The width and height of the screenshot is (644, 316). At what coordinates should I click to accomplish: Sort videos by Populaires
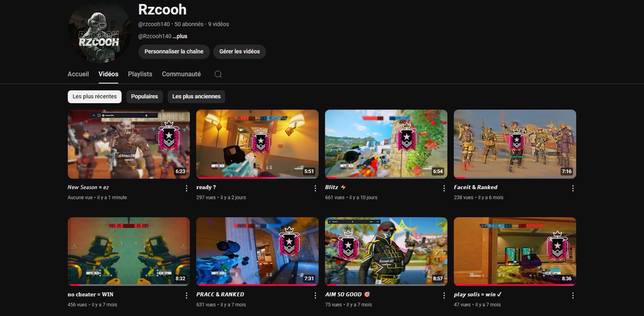(144, 97)
